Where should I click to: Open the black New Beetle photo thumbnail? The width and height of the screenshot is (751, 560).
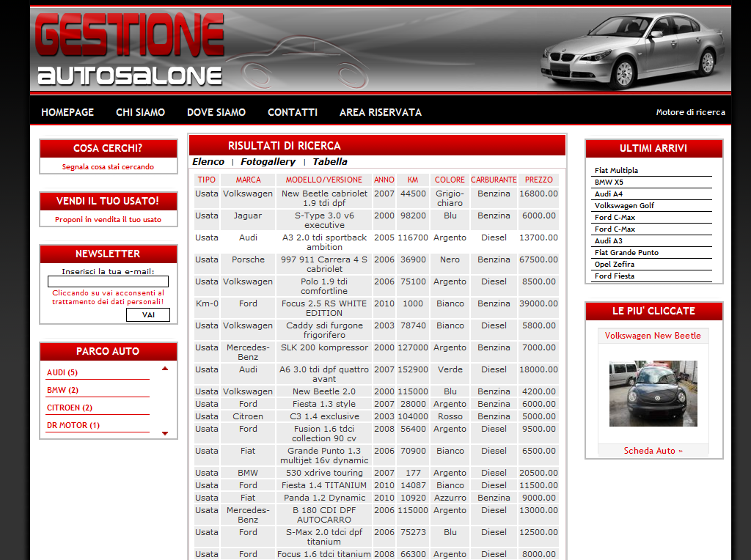tap(653, 394)
